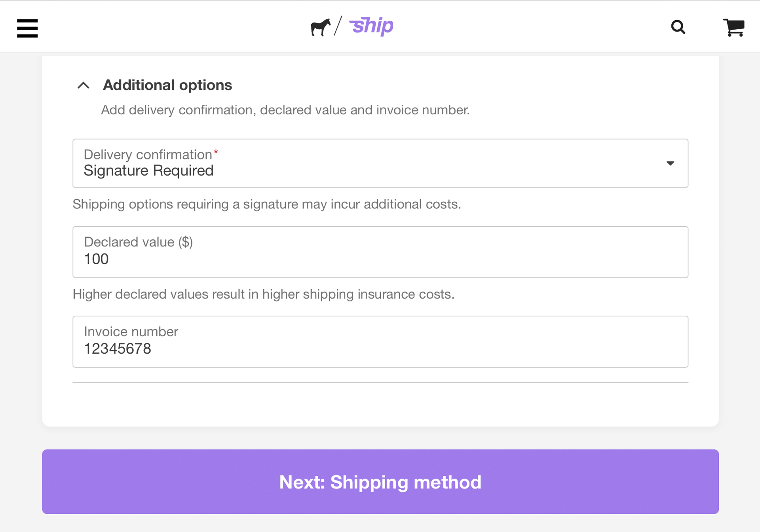Open the search function
Viewport: 760px width, 532px height.
point(678,27)
